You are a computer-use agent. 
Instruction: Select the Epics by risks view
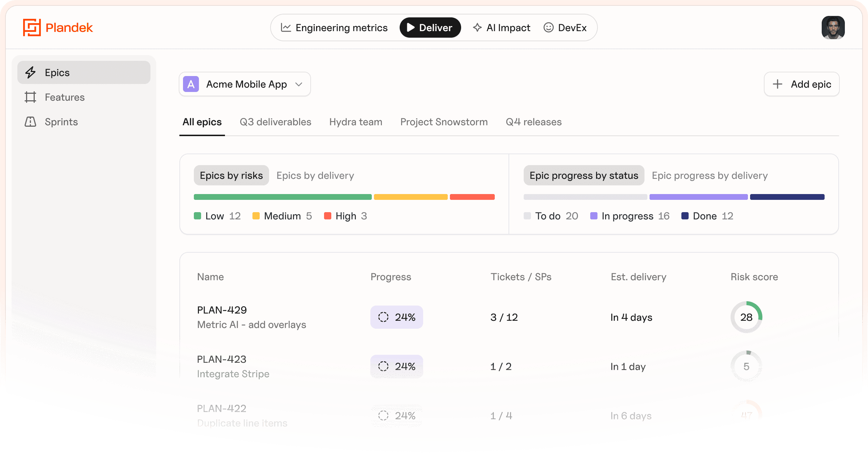pyautogui.click(x=231, y=176)
